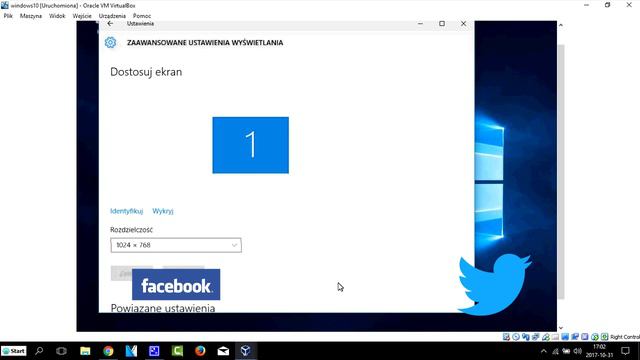This screenshot has height=360, width=640.
Task: Click the settings gear icon beside the heading
Action: (110, 42)
